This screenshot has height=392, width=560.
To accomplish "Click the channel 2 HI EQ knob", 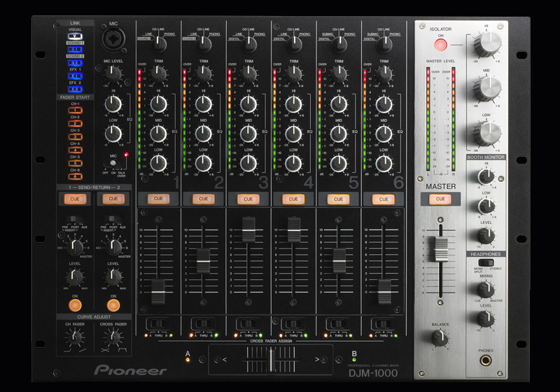I will pos(204,104).
